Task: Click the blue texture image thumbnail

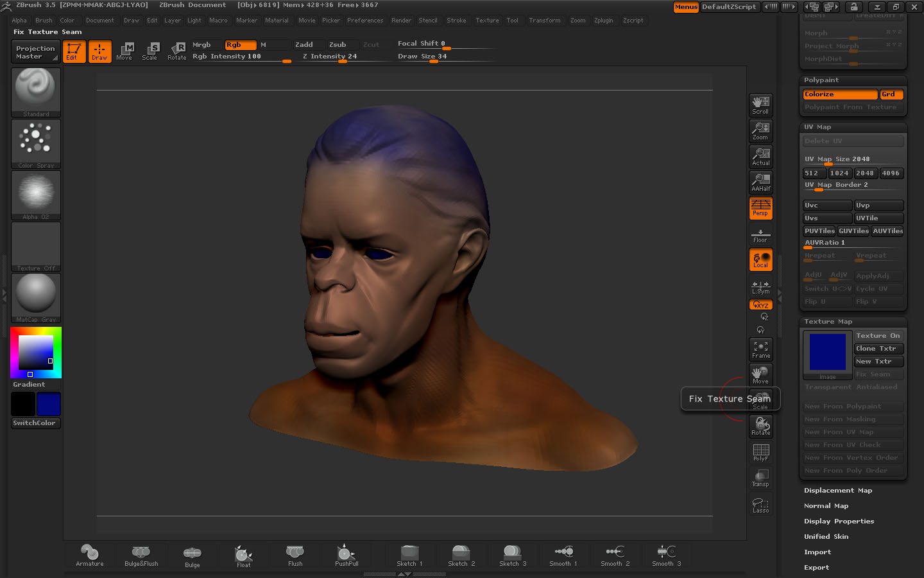Action: coord(828,352)
